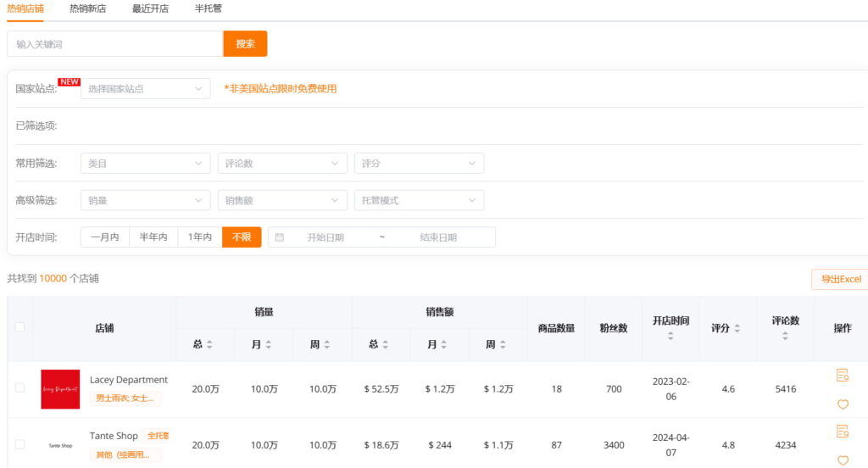Image resolution: width=868 pixels, height=468 pixels.
Task: Open the 选择国家站点 dropdown
Action: tap(145, 89)
